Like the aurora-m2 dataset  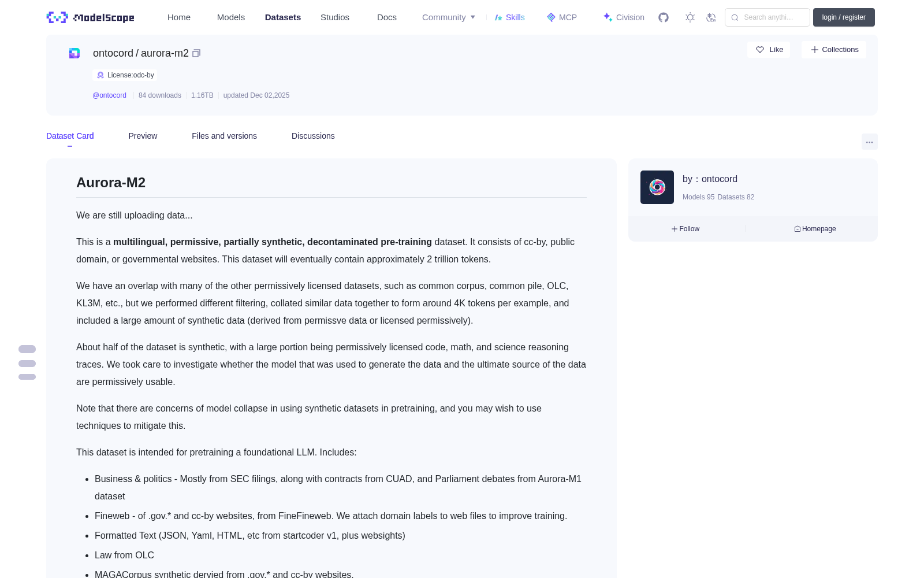(769, 50)
